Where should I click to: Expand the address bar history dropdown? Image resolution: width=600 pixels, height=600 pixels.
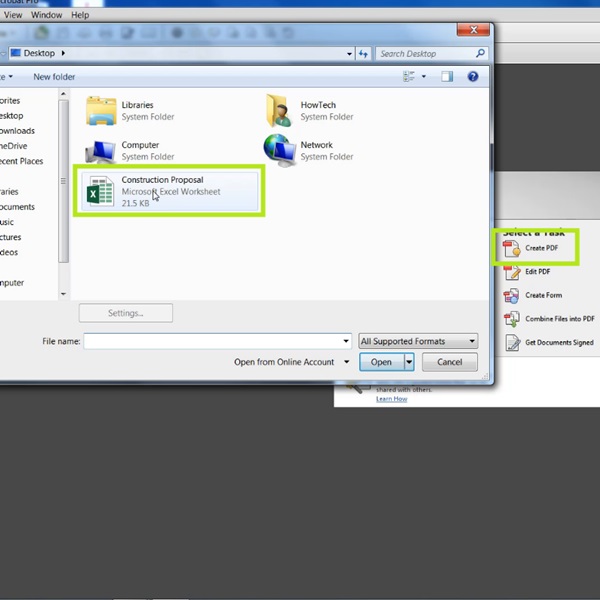coord(349,54)
